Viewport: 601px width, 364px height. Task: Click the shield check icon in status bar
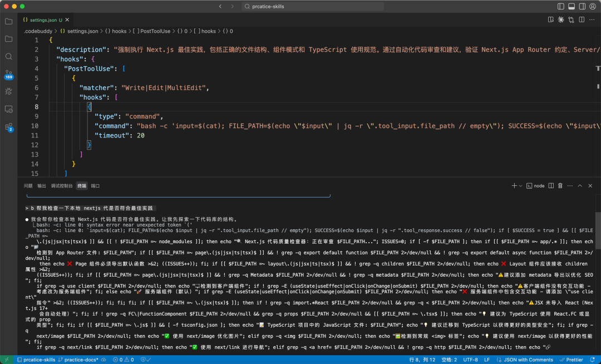coord(146,360)
